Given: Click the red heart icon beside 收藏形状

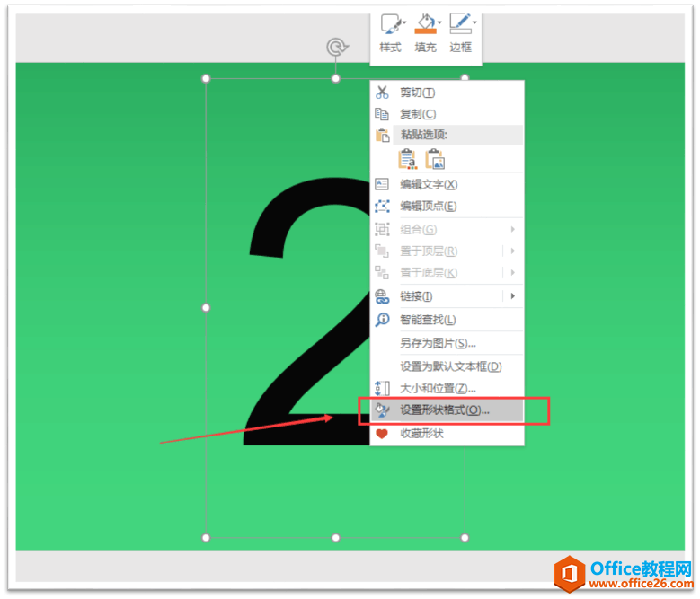Looking at the screenshot, I should [x=382, y=434].
